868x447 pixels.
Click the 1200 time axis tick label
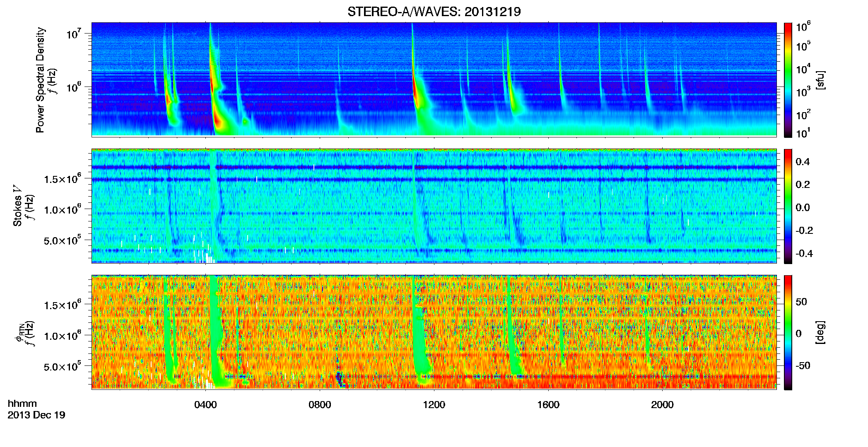click(434, 404)
